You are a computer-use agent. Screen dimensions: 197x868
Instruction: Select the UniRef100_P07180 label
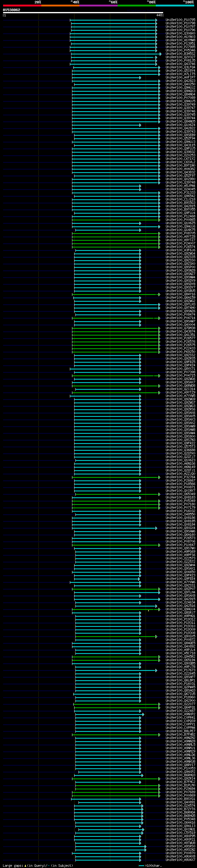coord(180,504)
